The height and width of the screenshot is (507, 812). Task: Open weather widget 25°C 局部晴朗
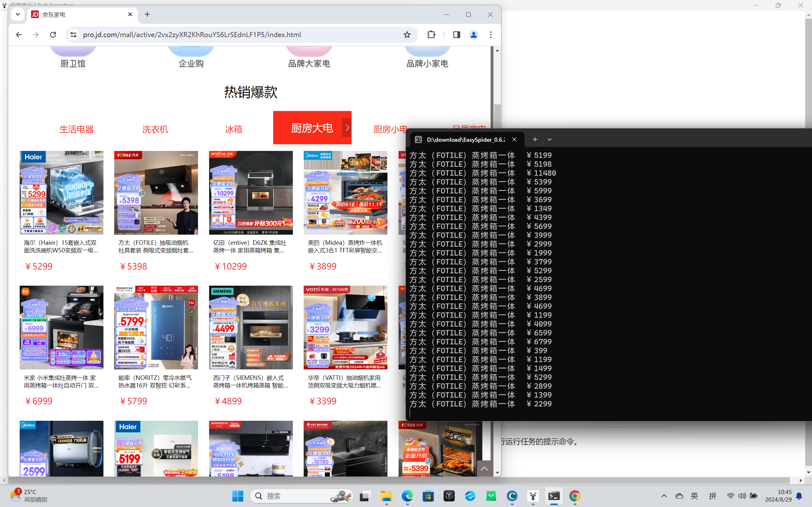[29, 496]
